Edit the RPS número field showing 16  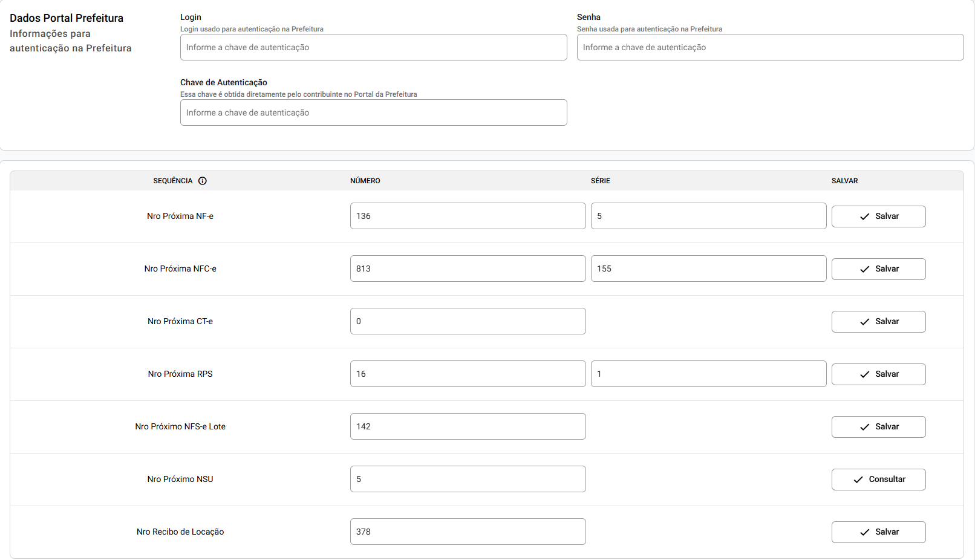point(468,374)
